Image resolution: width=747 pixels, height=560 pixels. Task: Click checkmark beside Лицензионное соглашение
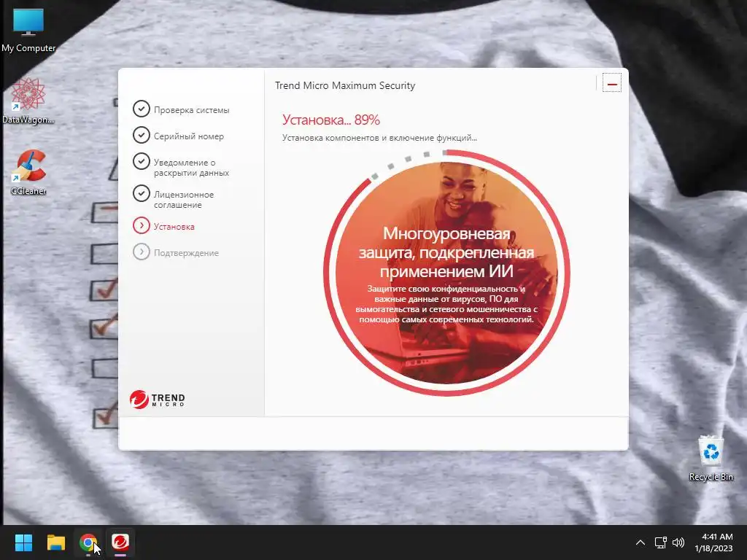(x=141, y=193)
